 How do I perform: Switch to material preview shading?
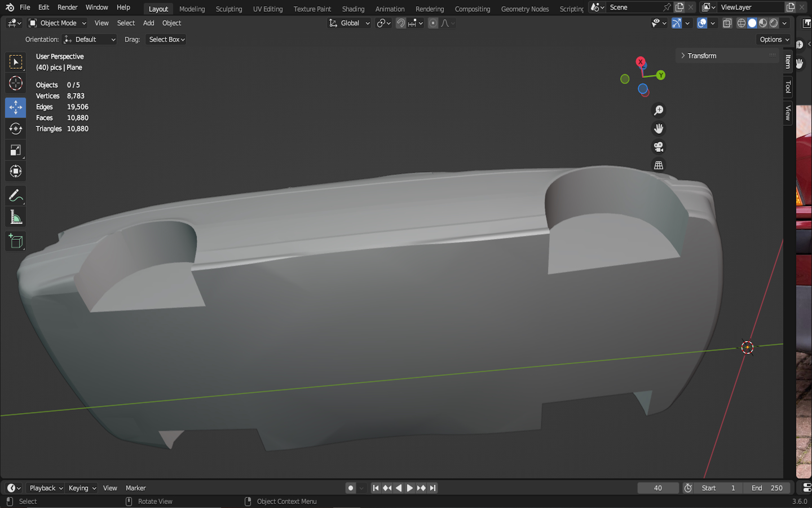763,23
